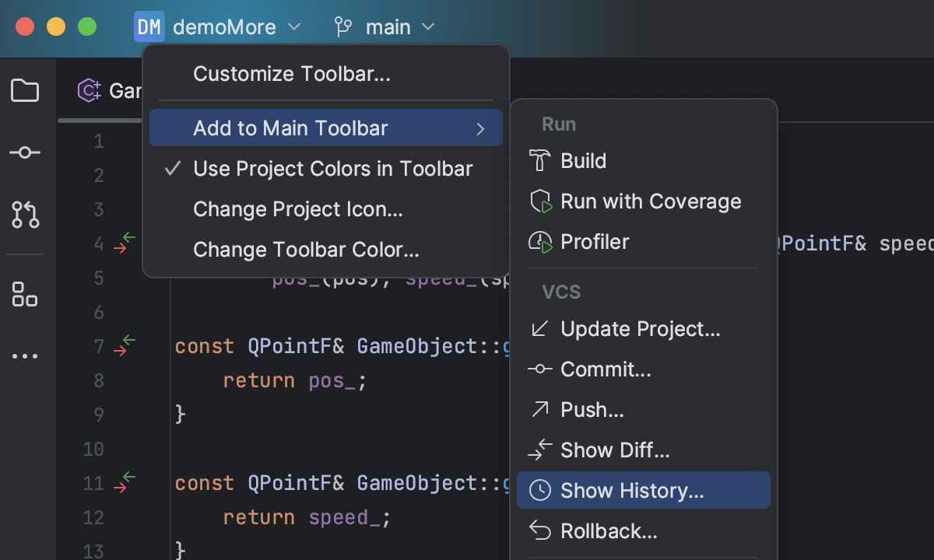Screen dimensions: 934x560
Task: Choose Change Project Icon...
Action: [x=297, y=209]
